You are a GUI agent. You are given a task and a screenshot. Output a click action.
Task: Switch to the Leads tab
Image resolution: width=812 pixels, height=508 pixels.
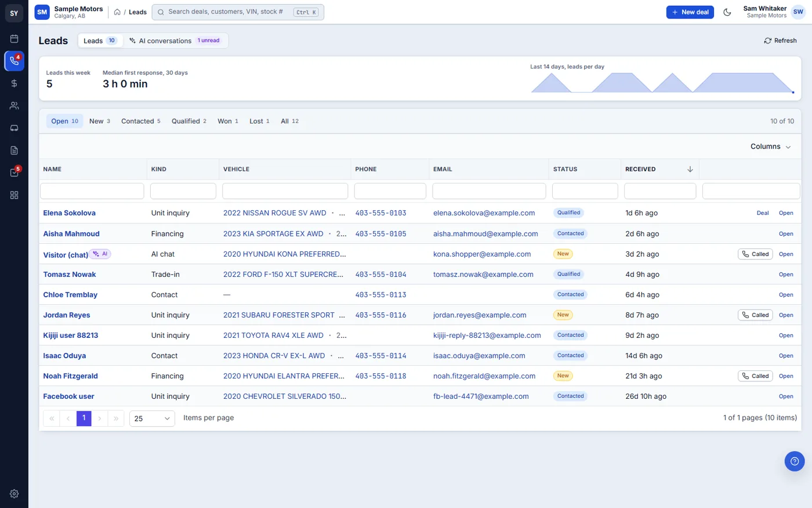(x=100, y=41)
